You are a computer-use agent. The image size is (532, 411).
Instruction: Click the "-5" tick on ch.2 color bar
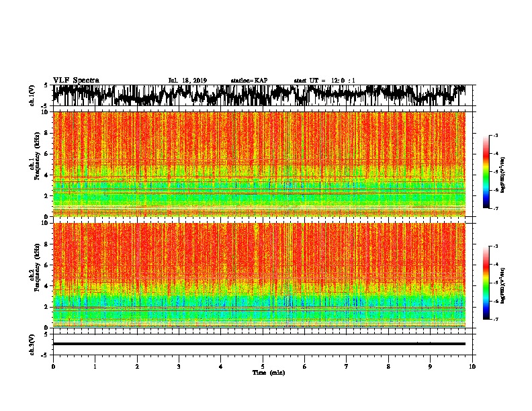pyautogui.click(x=496, y=283)
